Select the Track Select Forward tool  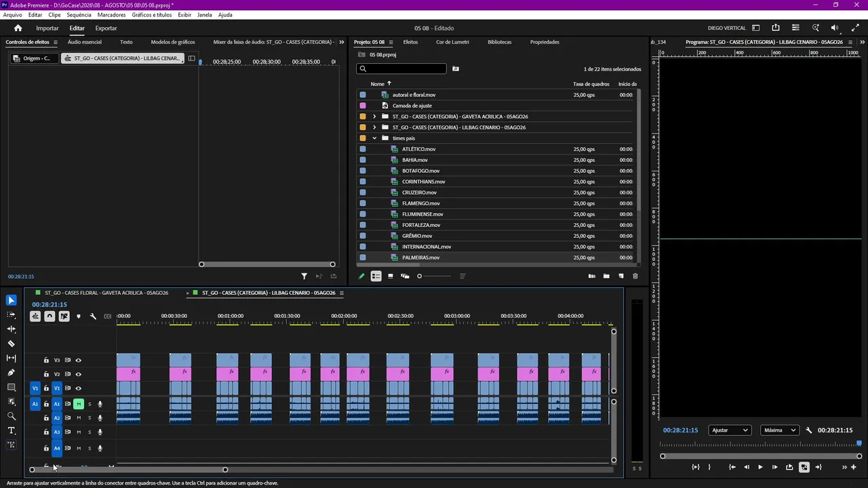[x=12, y=314]
